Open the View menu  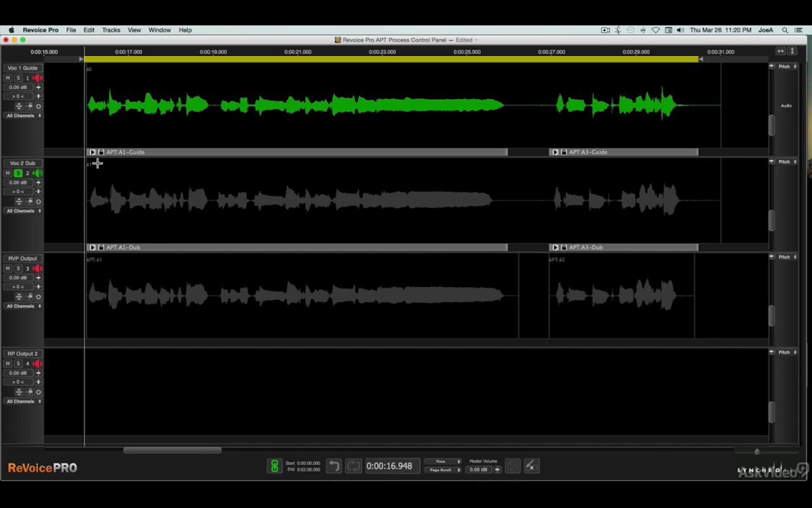click(134, 30)
